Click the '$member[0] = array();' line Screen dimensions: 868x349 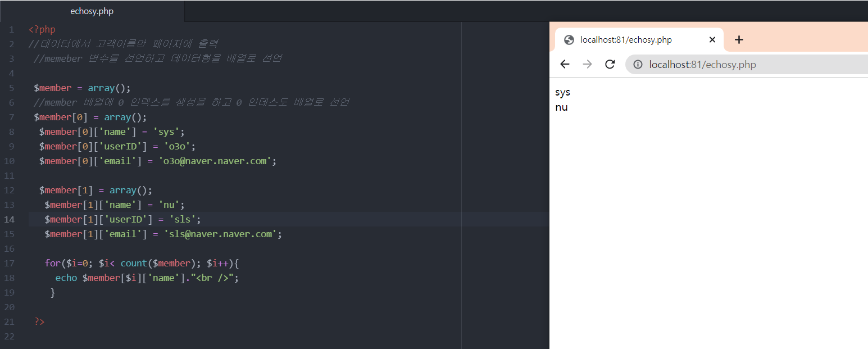(90, 117)
